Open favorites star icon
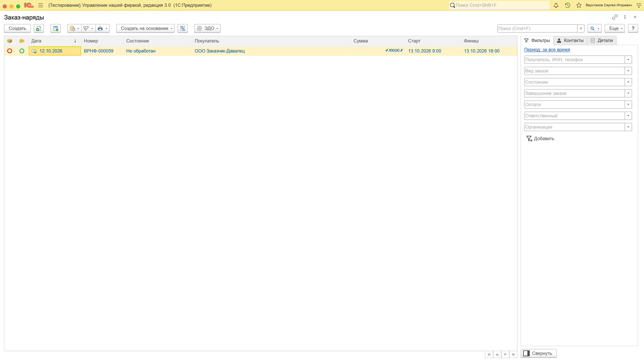Screen dimensions: 644x362 pyautogui.click(x=579, y=5)
